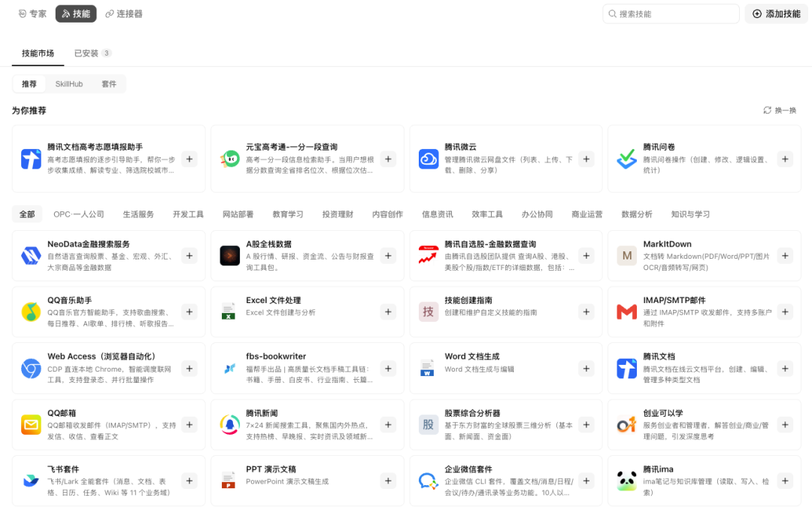Filter by 内容创作 category
812x507 pixels.
[x=387, y=214]
